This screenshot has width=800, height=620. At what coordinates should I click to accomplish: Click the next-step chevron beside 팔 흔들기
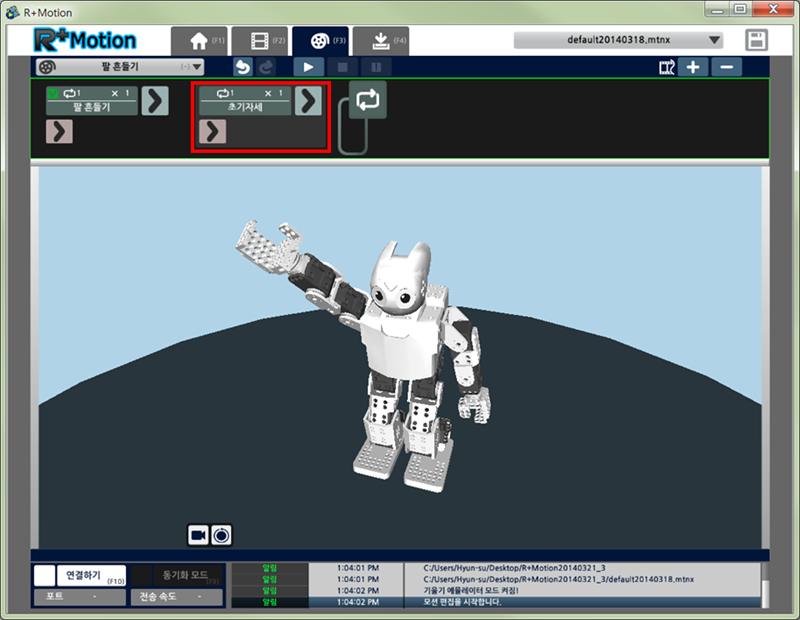(x=155, y=101)
